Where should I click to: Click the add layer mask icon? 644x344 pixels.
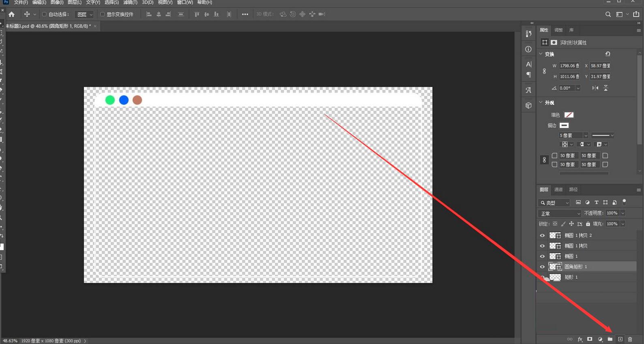click(590, 339)
